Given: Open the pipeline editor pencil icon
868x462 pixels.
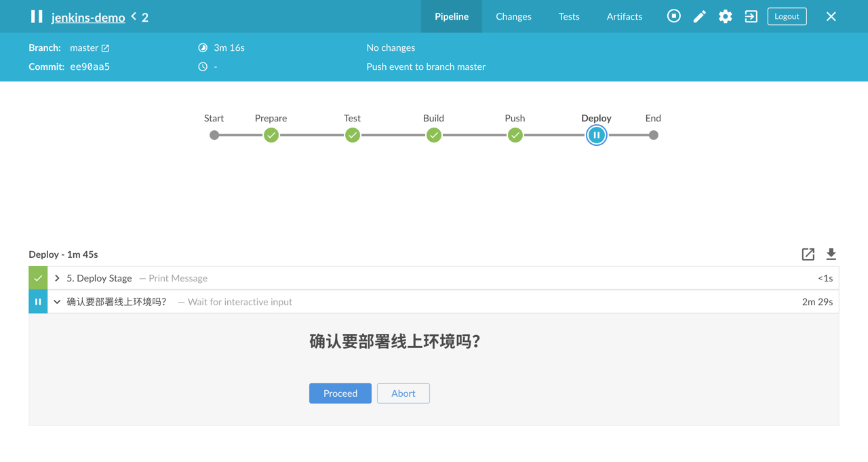Looking at the screenshot, I should pyautogui.click(x=699, y=16).
